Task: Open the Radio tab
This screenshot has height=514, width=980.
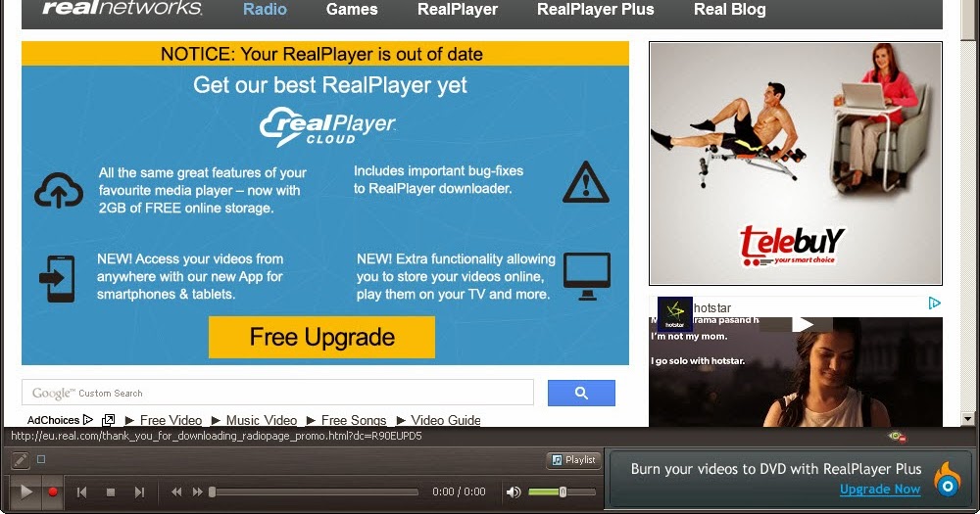Action: pyautogui.click(x=265, y=10)
